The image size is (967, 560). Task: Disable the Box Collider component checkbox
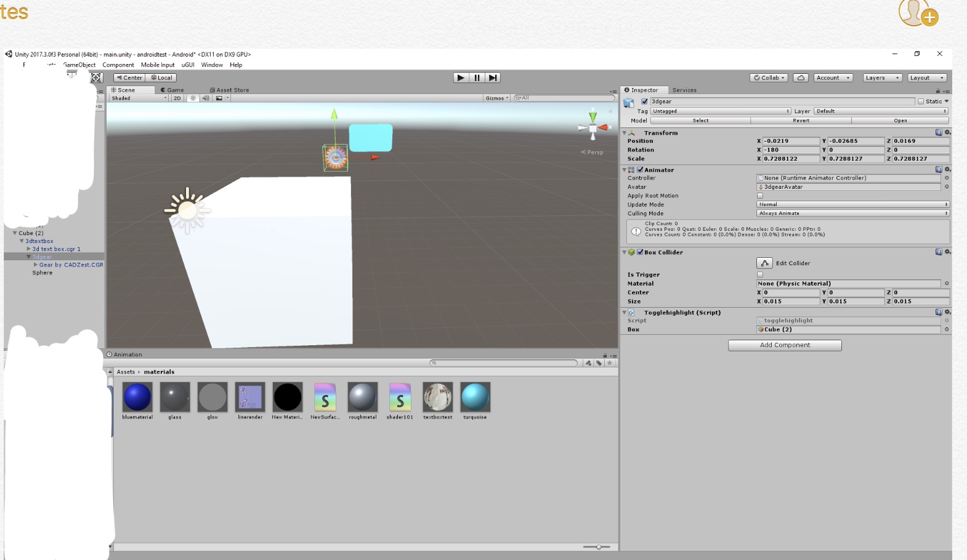[x=640, y=252]
